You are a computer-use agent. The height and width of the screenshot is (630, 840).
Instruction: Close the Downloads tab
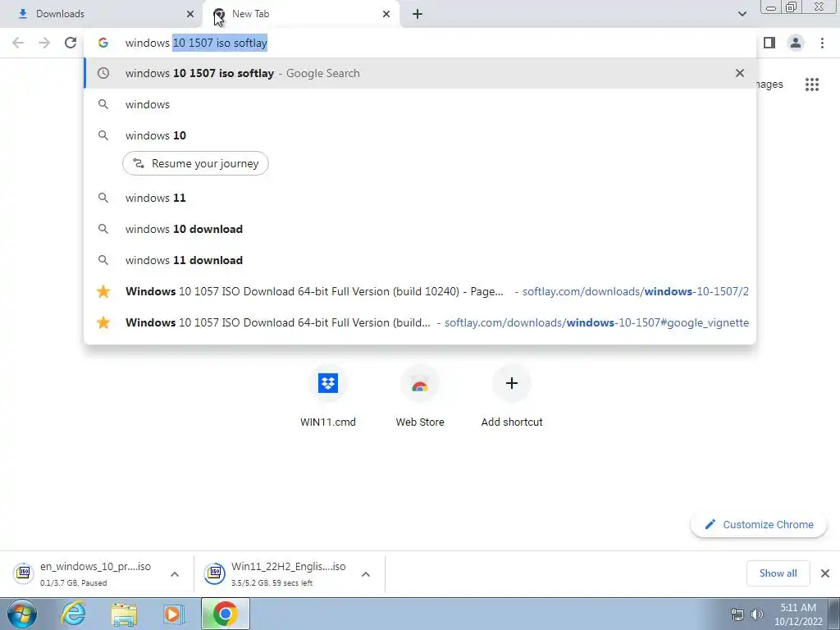click(x=190, y=14)
